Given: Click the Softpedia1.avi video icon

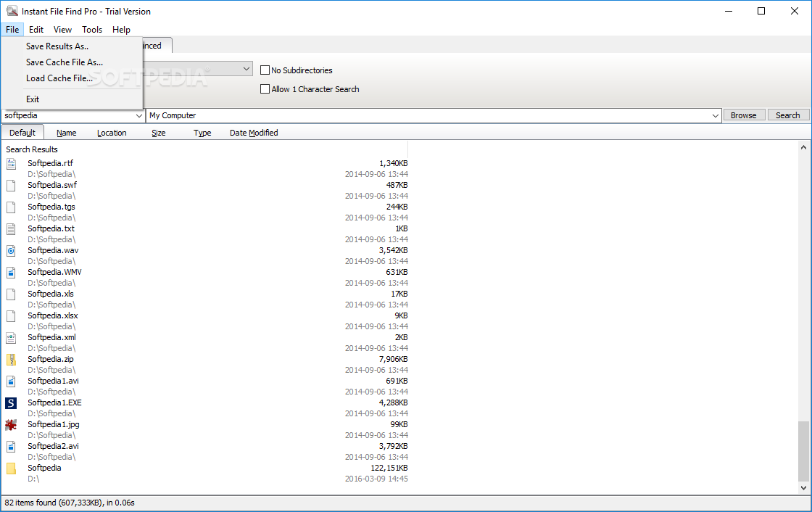Looking at the screenshot, I should coord(11,381).
